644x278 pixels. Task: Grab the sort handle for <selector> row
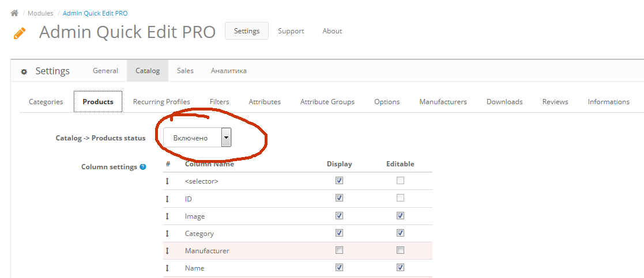click(x=167, y=181)
